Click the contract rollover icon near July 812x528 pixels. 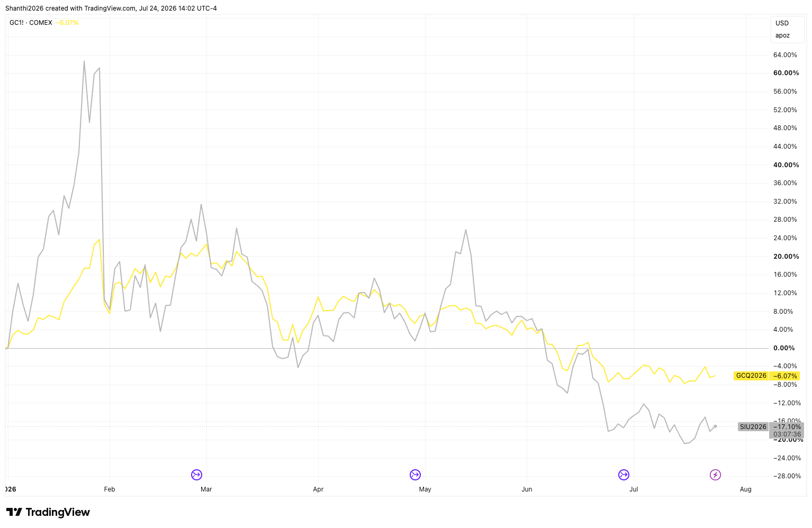624,475
